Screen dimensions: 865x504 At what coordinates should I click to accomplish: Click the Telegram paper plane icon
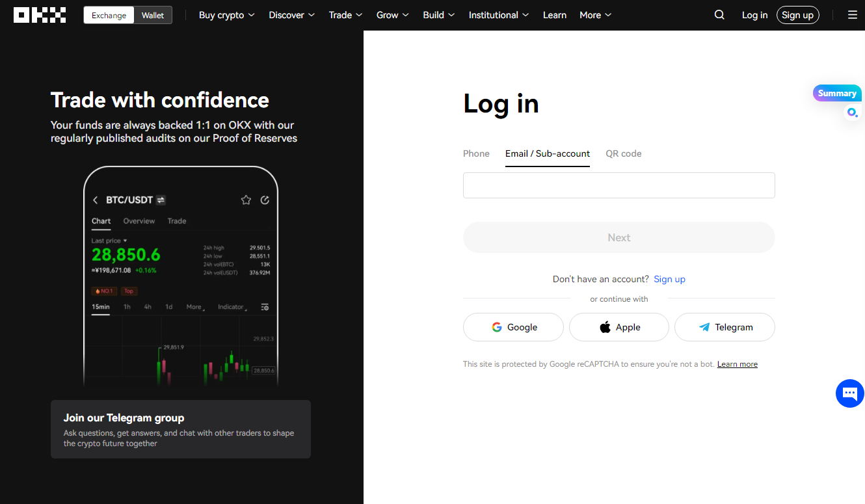[704, 327]
